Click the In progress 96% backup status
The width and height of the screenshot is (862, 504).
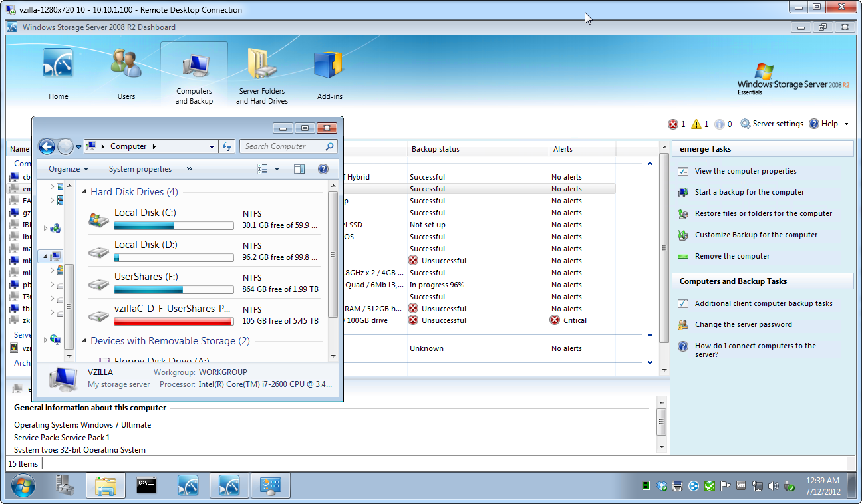tap(437, 285)
